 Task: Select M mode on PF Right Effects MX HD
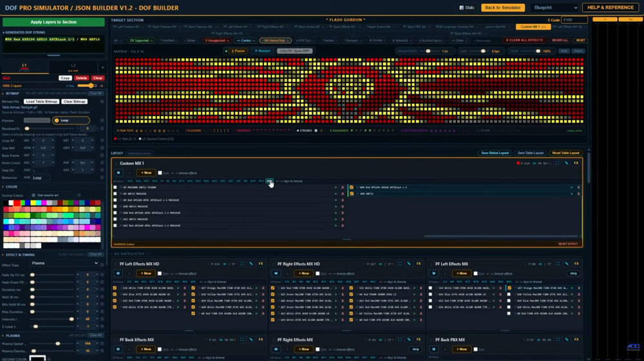pos(276,273)
